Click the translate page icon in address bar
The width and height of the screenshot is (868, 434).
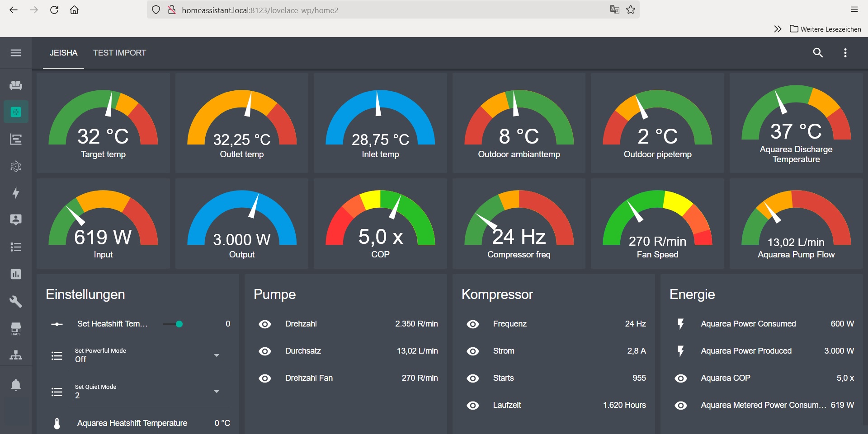pyautogui.click(x=614, y=9)
